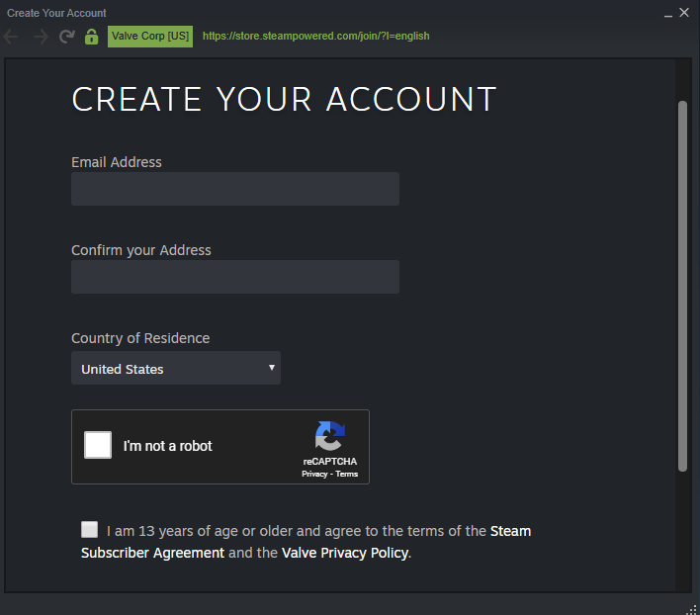This screenshot has height=615, width=700.
Task: Check the I'm not a robot box
Action: [98, 445]
